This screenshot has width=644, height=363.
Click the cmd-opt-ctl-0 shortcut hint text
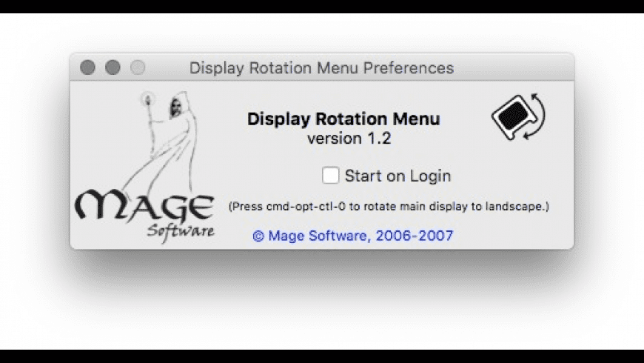coord(389,207)
